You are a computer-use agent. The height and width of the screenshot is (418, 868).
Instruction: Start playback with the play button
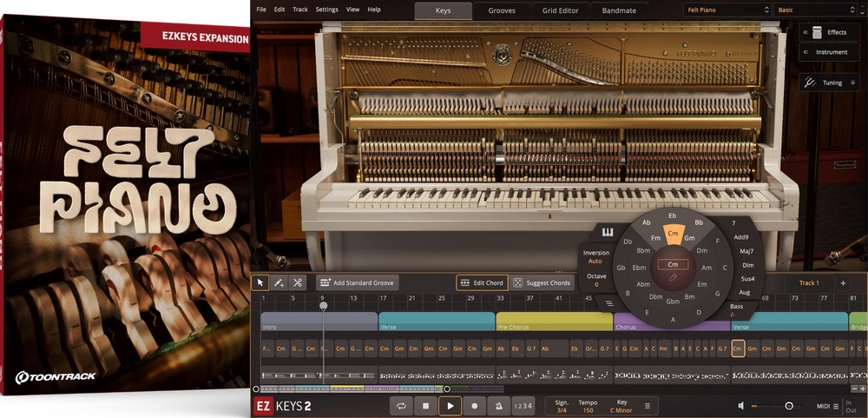(450, 406)
